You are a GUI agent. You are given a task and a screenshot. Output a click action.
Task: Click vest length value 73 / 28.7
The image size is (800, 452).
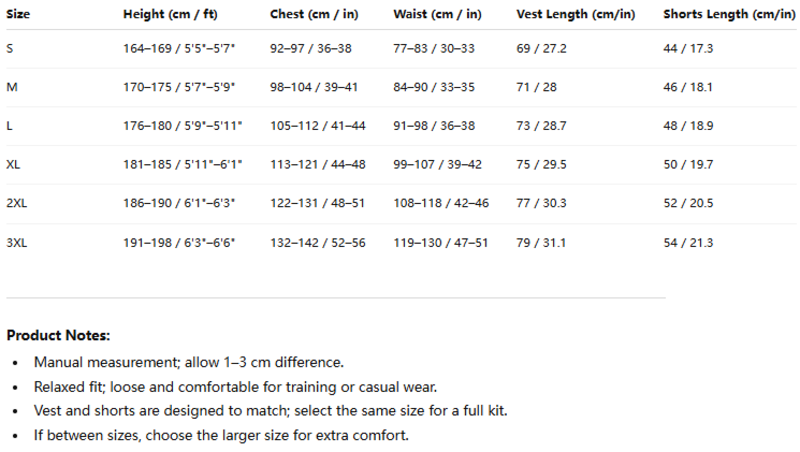point(541,126)
